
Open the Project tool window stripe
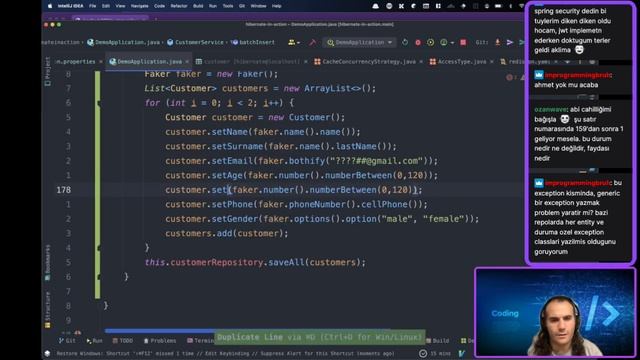point(47,71)
